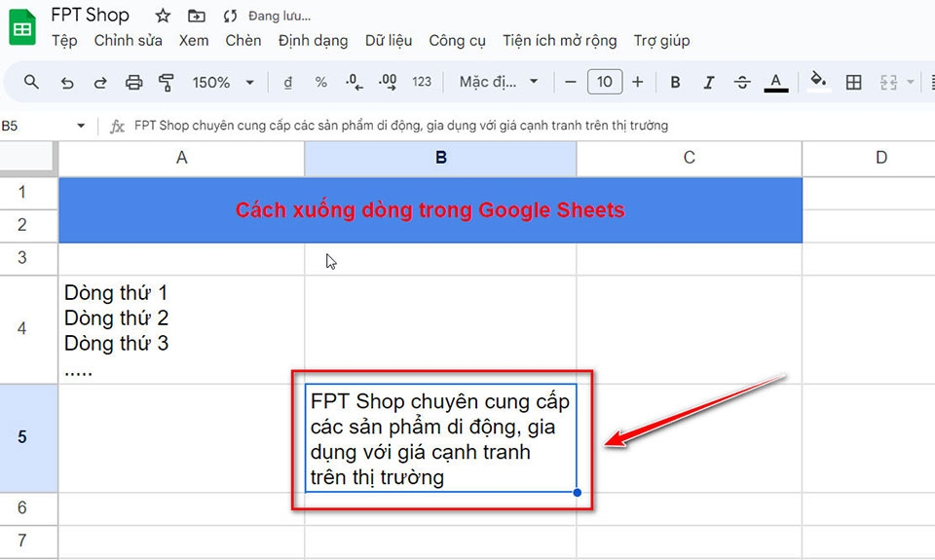Select column D header

pos(880,158)
